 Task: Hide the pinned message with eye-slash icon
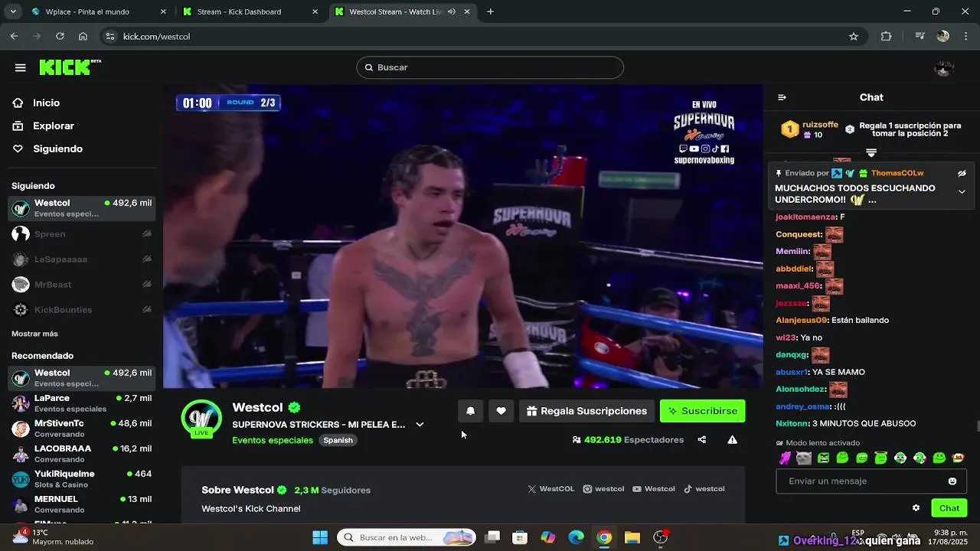(x=962, y=174)
